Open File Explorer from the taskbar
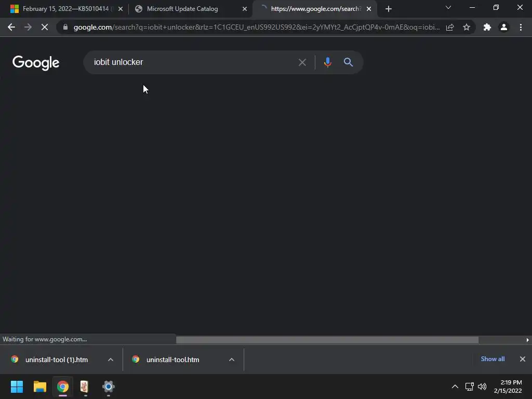Screen dimensions: 532x399 pos(39,387)
